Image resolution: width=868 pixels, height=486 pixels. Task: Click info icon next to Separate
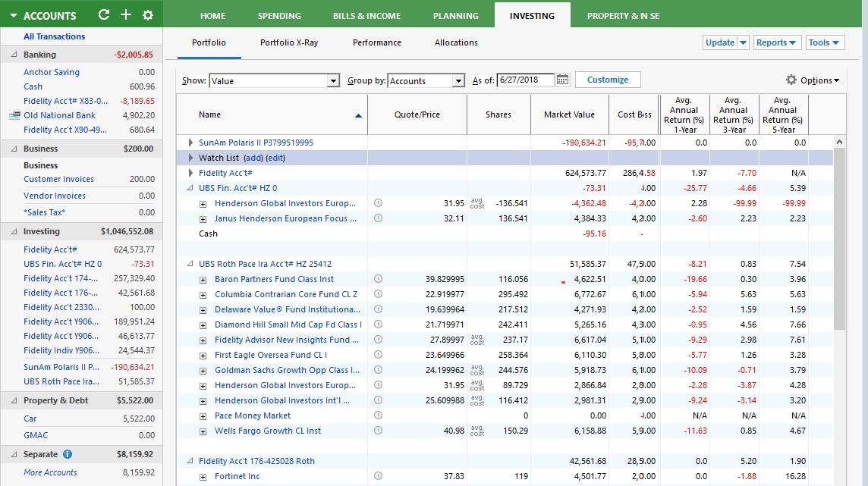pyautogui.click(x=68, y=454)
